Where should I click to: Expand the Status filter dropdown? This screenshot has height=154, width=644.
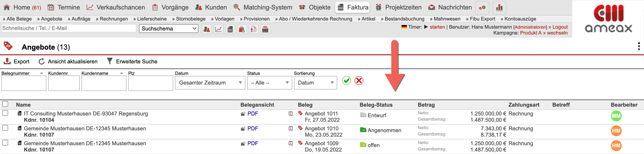(x=269, y=83)
